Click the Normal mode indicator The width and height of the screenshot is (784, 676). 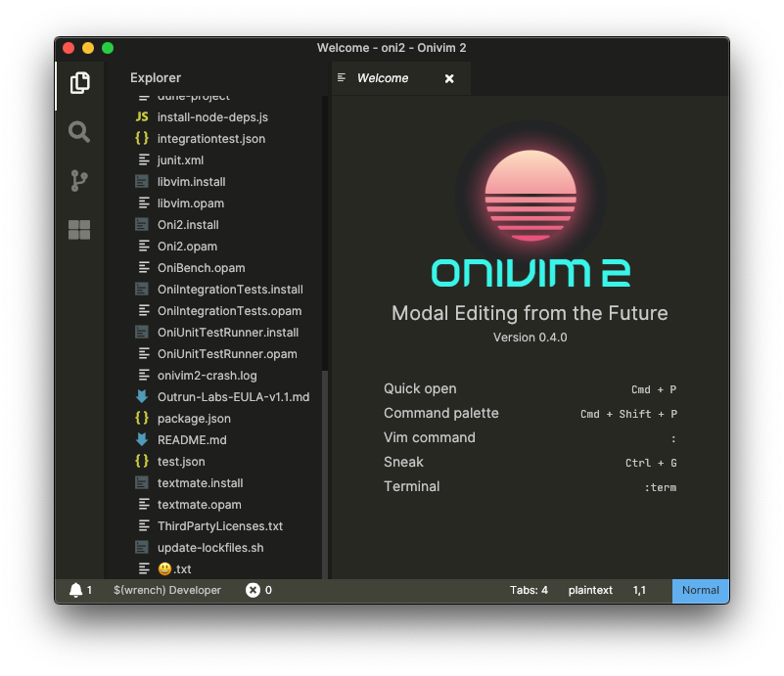700,591
